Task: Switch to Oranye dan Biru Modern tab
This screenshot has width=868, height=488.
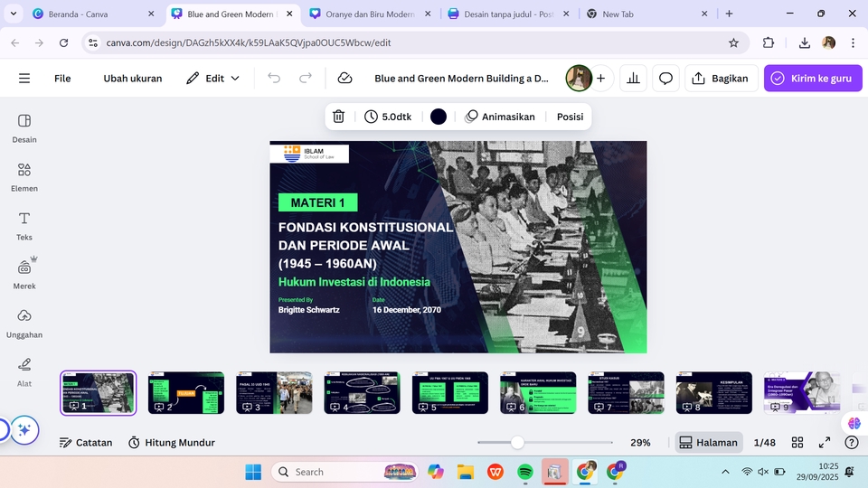Action: point(371,14)
